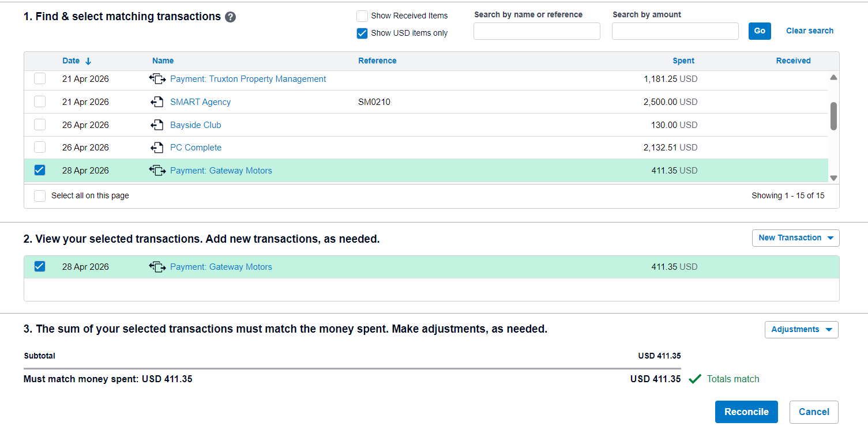The image size is (868, 426).
Task: Expand the Adjustments dropdown
Action: [802, 330]
